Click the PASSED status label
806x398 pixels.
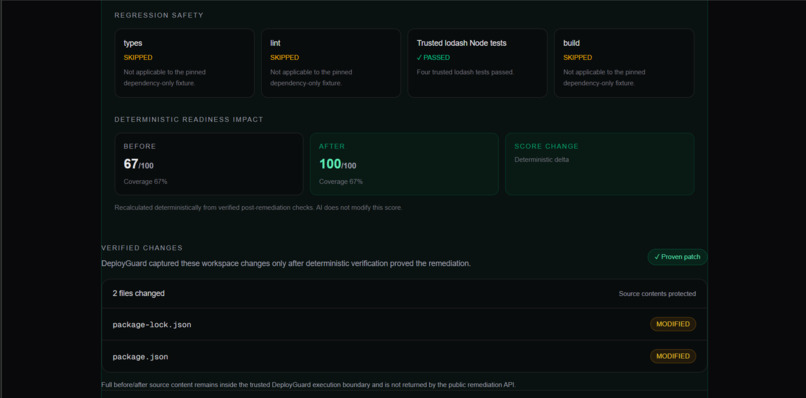click(x=433, y=58)
